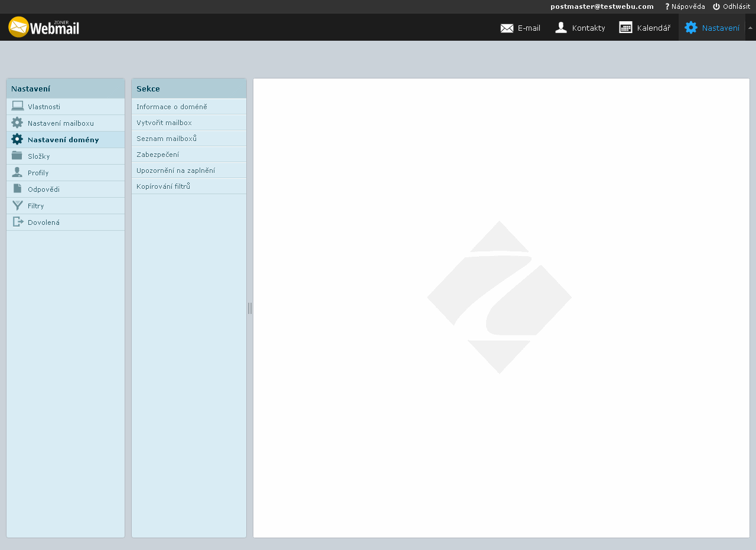756x550 pixels.
Task: Select Nastavení domény in the settings list
Action: pos(63,140)
